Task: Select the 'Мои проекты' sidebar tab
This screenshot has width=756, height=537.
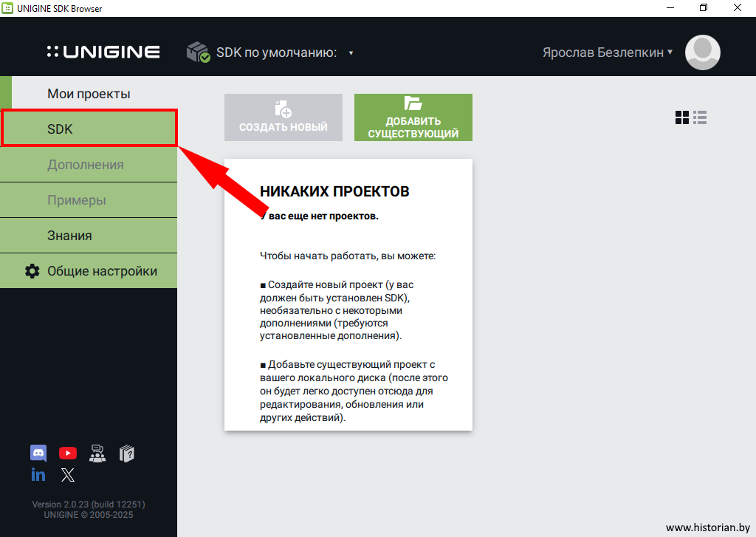Action: click(89, 94)
